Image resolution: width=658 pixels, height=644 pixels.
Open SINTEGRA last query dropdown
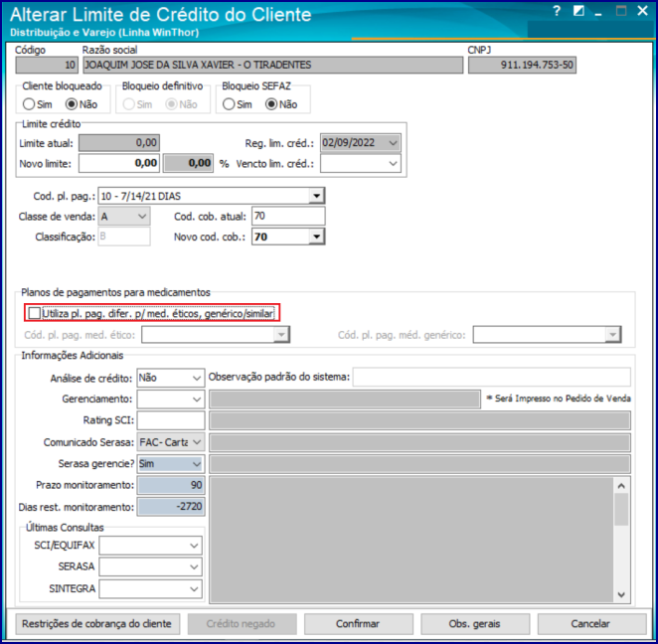194,588
